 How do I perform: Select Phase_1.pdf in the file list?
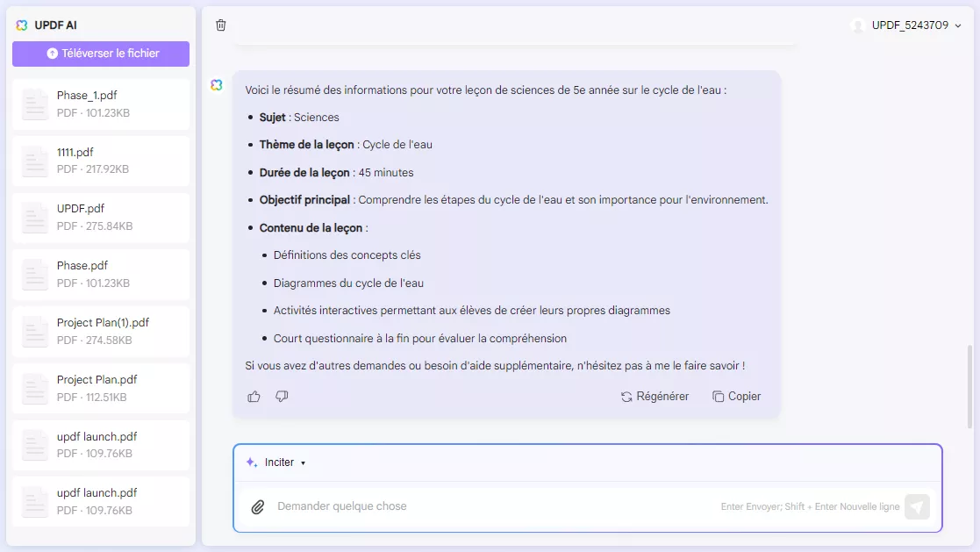pyautogui.click(x=100, y=104)
